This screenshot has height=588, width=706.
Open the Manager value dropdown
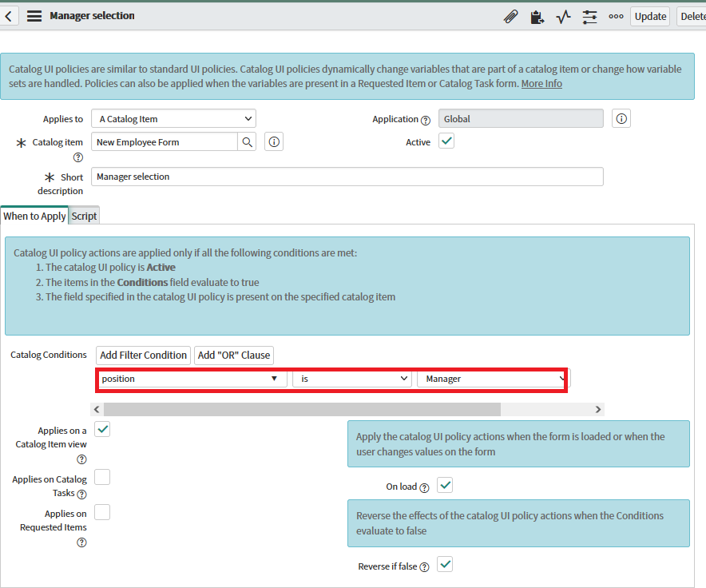(492, 379)
